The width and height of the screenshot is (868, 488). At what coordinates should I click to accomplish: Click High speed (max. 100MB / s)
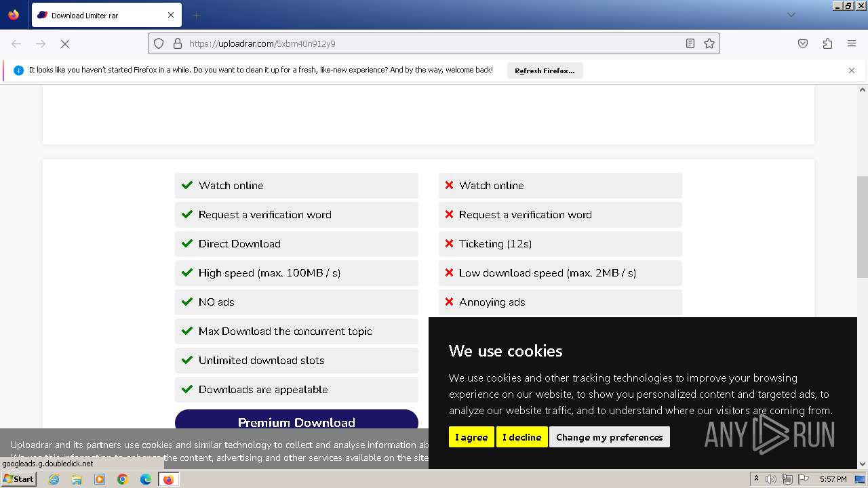[296, 273]
